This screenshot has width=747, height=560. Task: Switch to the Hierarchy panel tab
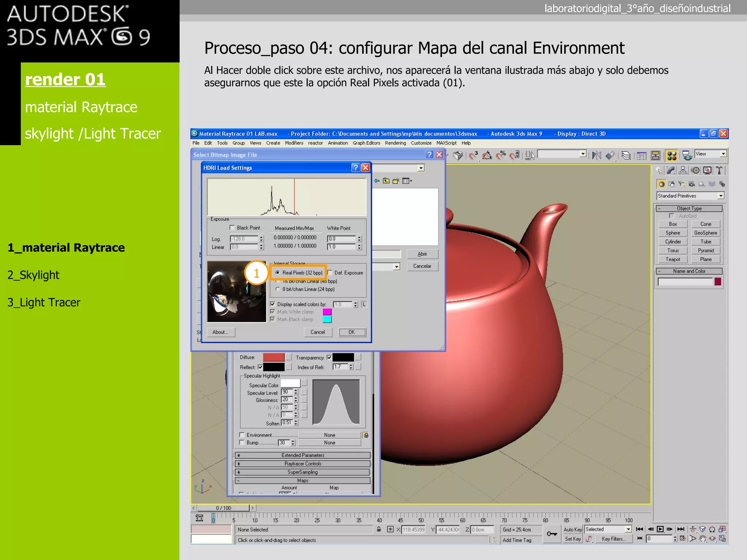683,170
